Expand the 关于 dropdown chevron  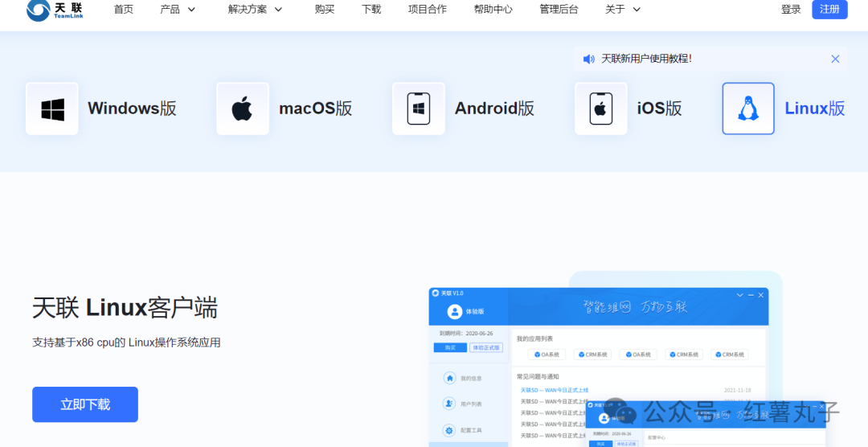637,10
